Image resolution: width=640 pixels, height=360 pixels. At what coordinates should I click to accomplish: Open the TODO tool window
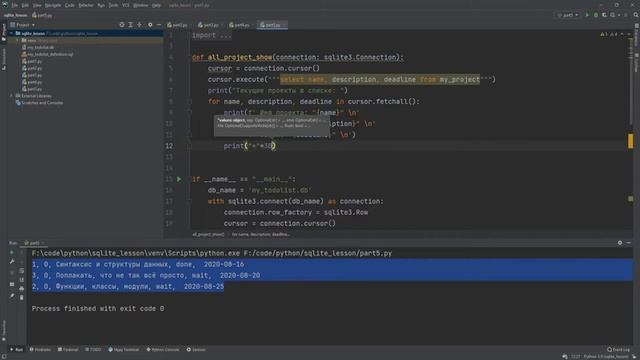[x=93, y=350]
